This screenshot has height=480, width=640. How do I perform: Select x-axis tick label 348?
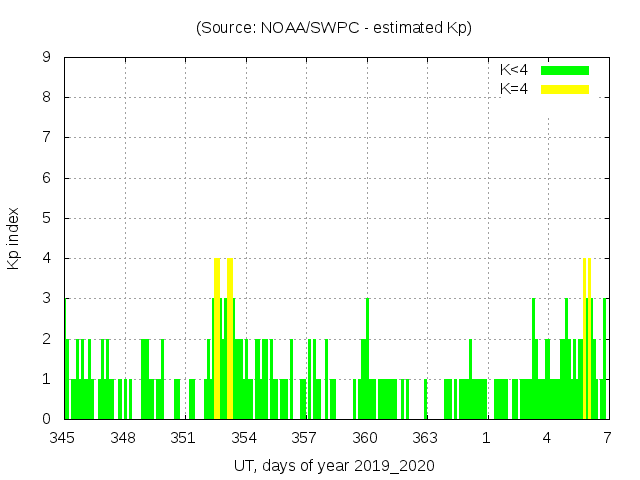coord(124,437)
